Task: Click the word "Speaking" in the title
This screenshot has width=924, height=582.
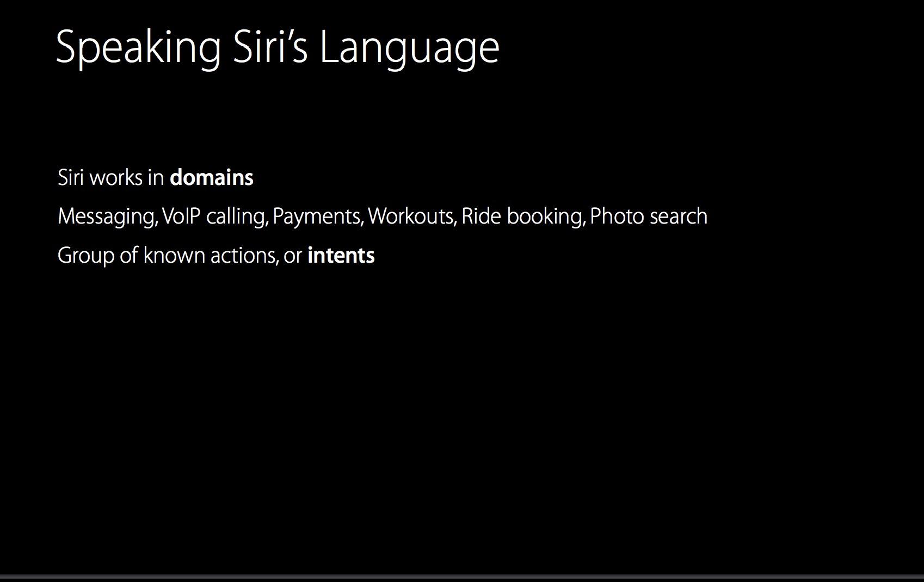Action: [138, 47]
